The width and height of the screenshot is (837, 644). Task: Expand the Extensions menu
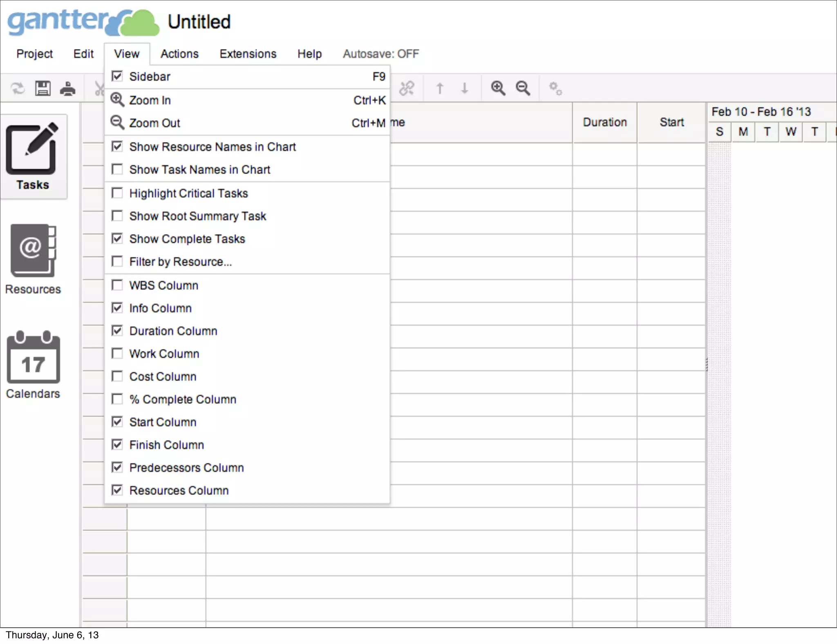point(248,54)
